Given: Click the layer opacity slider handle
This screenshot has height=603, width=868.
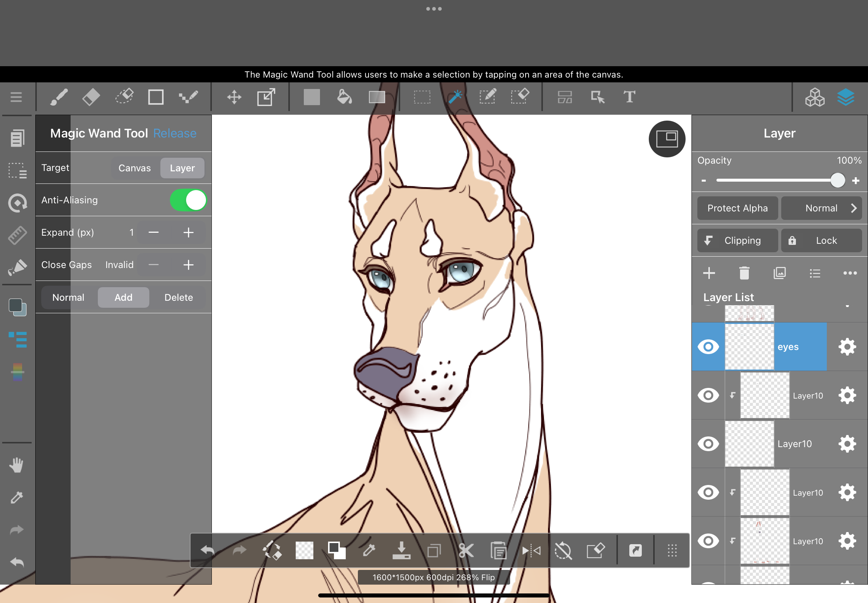Looking at the screenshot, I should [837, 181].
